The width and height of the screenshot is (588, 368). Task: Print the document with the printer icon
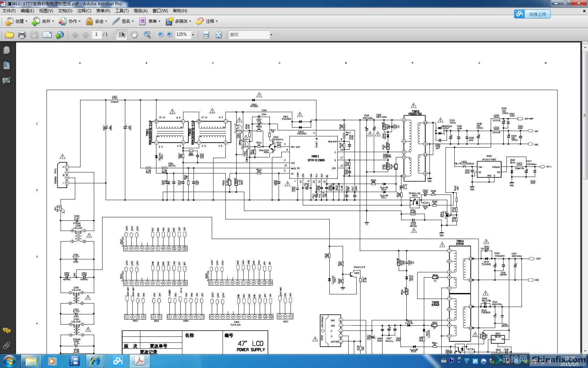point(22,35)
